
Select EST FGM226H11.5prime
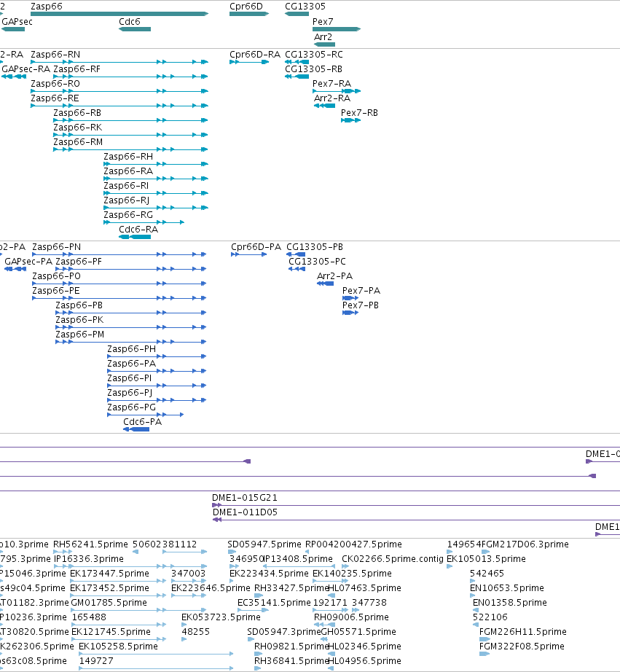tap(522, 632)
